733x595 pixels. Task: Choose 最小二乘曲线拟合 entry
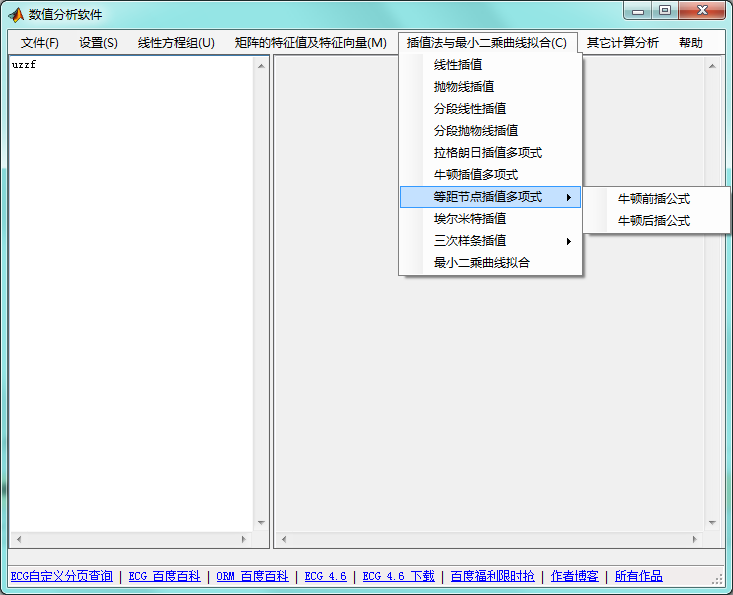tap(490, 263)
